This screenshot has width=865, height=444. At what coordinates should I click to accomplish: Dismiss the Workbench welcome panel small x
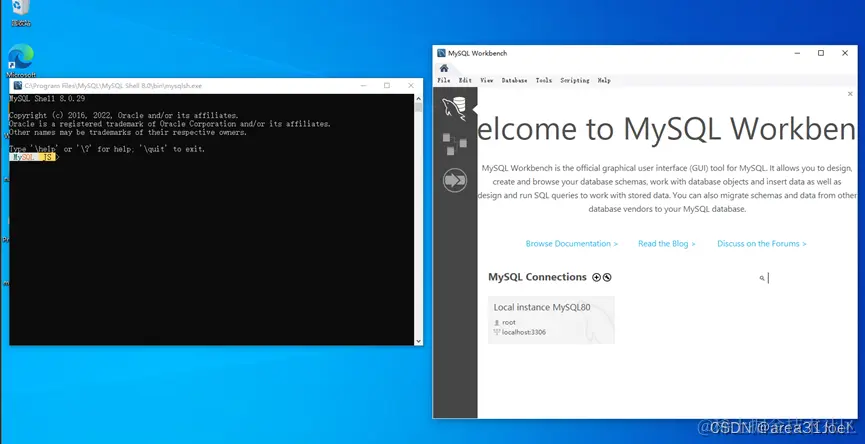[x=850, y=94]
